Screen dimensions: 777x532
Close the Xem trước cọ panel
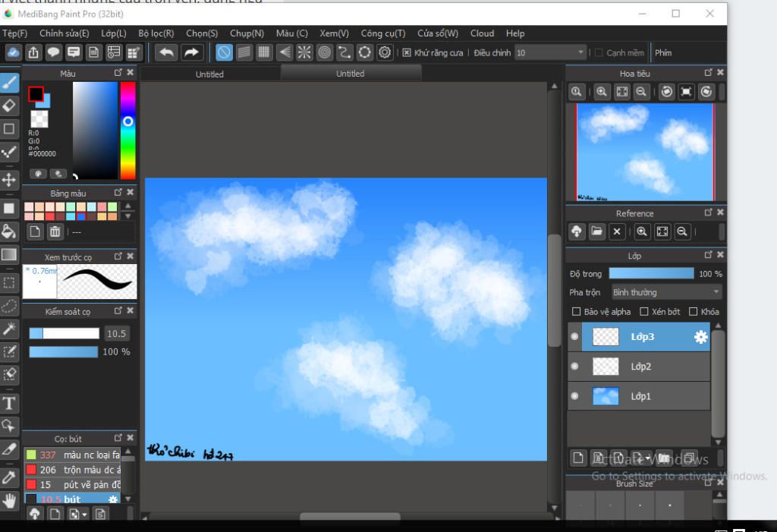coord(131,256)
